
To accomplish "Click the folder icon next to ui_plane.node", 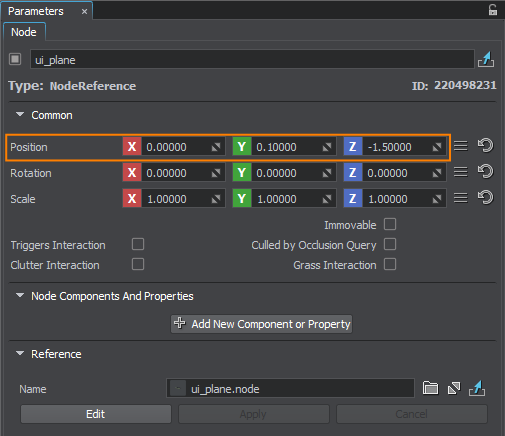I will click(430, 388).
